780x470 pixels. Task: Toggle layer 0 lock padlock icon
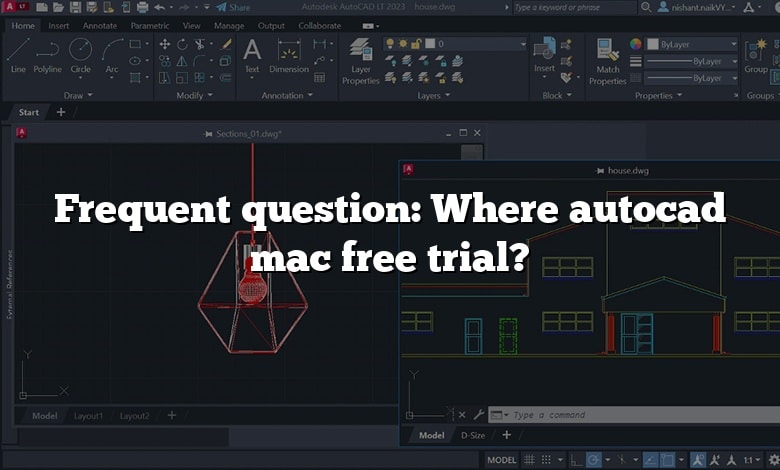[x=416, y=44]
